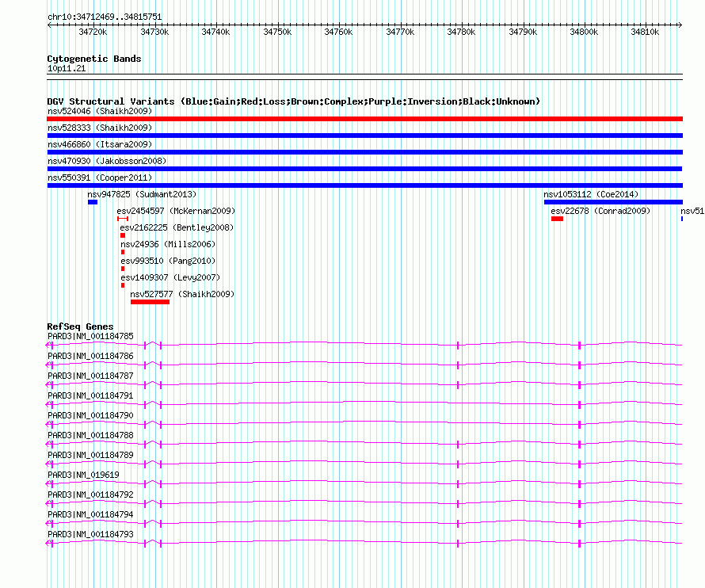Open nsv470930 (Jakobsson2008) variant label
The image size is (705, 588).
pyautogui.click(x=107, y=161)
